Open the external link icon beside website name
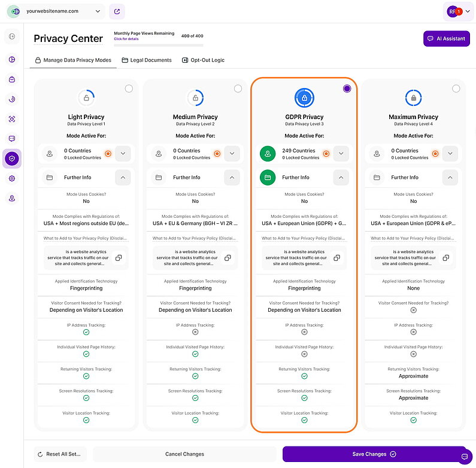The height and width of the screenshot is (468, 476). (x=117, y=11)
